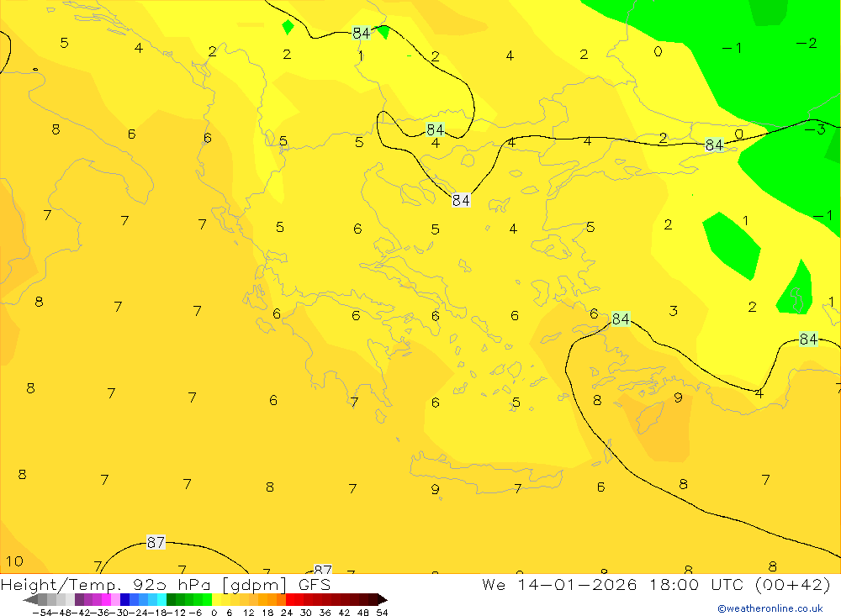Click the '54' label at the legend's end
841x616 pixels.
(382, 613)
